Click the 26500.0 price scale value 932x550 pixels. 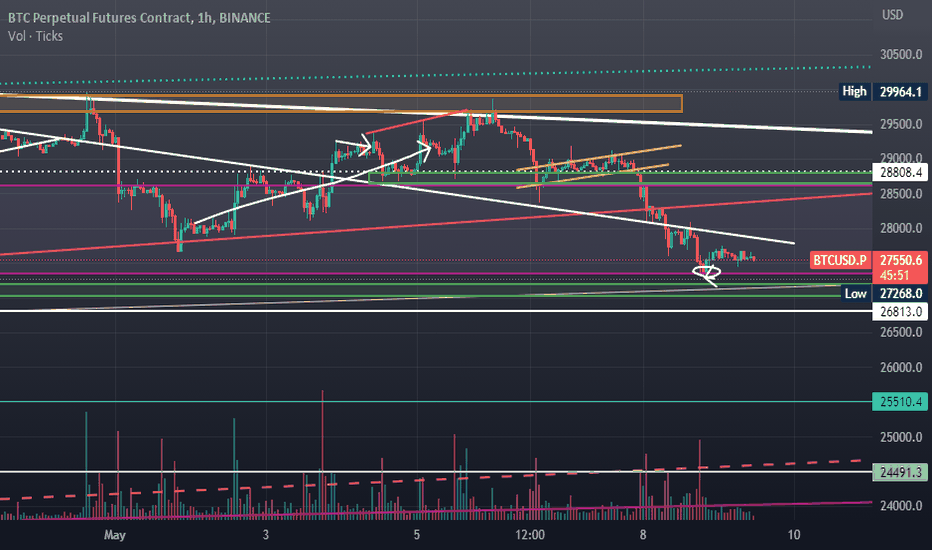901,332
